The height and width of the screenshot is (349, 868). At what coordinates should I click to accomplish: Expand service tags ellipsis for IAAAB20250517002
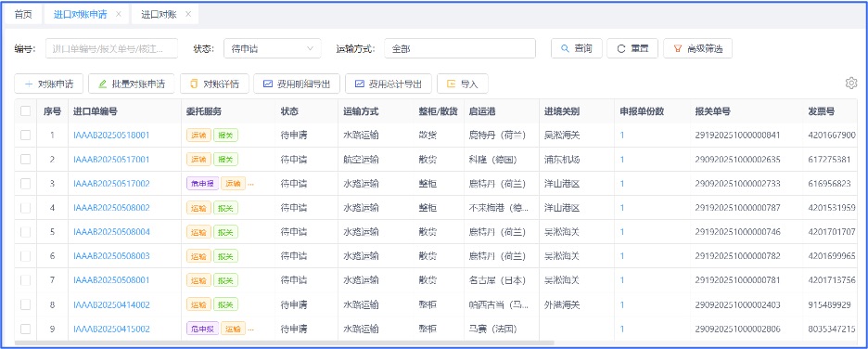[x=250, y=184]
